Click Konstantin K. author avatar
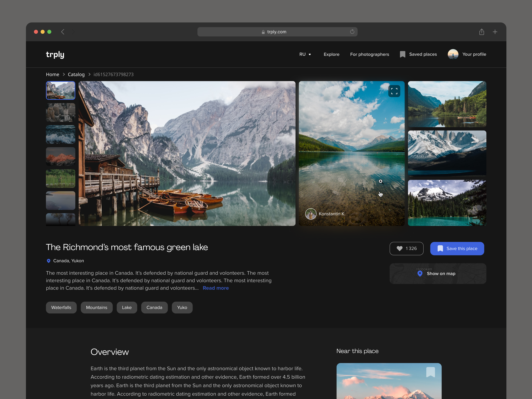Image resolution: width=532 pixels, height=399 pixels. pos(311,214)
